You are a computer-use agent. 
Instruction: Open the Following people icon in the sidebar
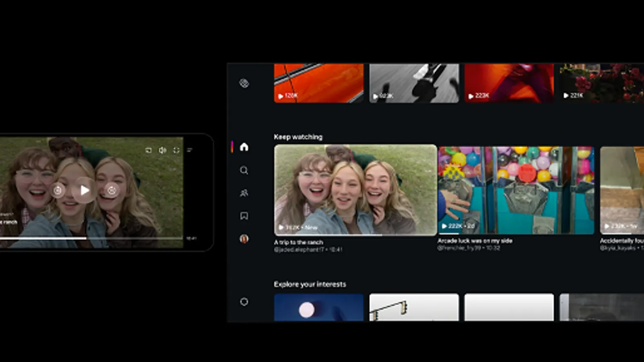[x=244, y=193]
